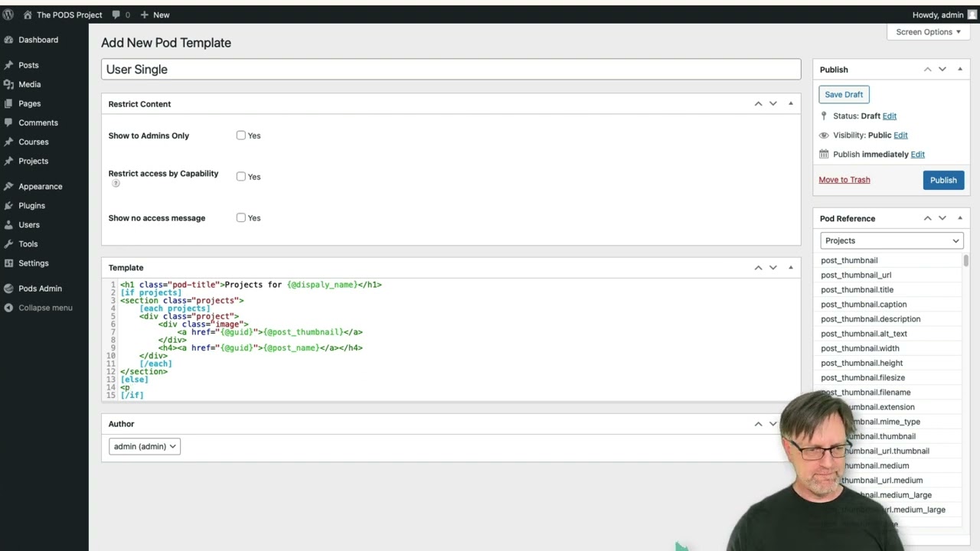Open the Projects pod reference dropdown
Image resolution: width=980 pixels, height=551 pixels.
(892, 240)
